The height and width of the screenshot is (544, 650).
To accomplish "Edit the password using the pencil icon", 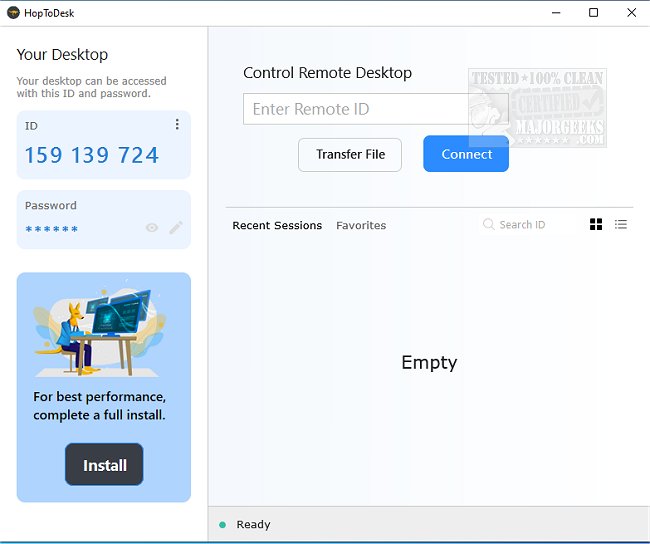I will [x=176, y=228].
